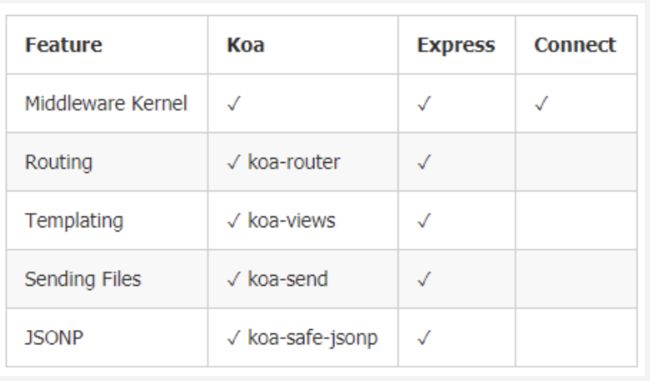The height and width of the screenshot is (381, 650).
Task: Click the koa-send text
Action: 288,279
